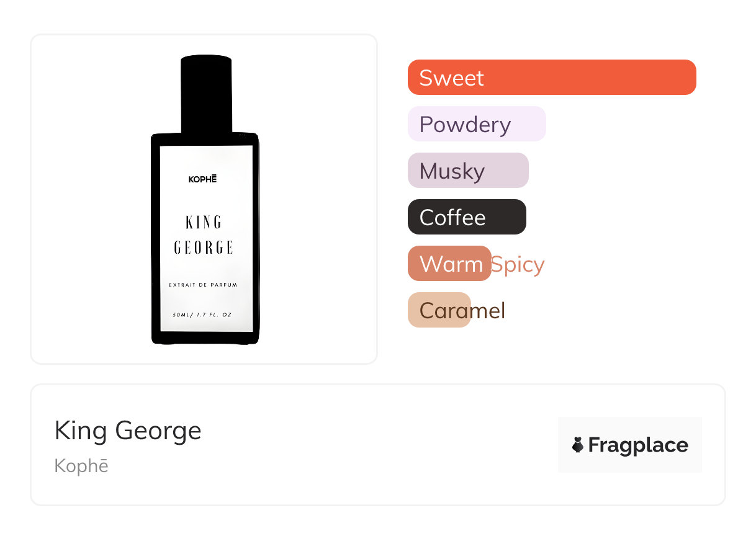Click the word Spicy beside the Warm bar
This screenshot has width=756, height=536.
coord(518,264)
